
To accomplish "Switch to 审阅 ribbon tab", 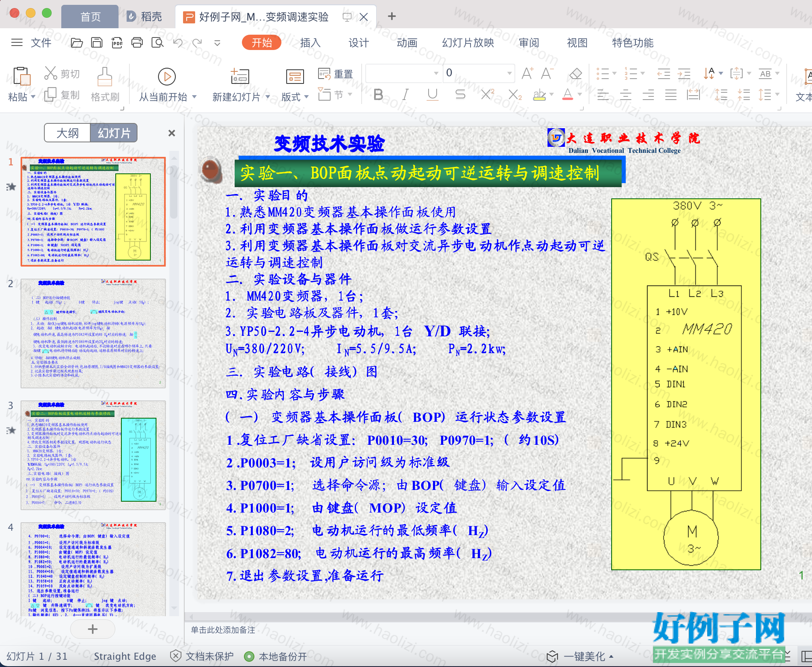I will click(529, 42).
